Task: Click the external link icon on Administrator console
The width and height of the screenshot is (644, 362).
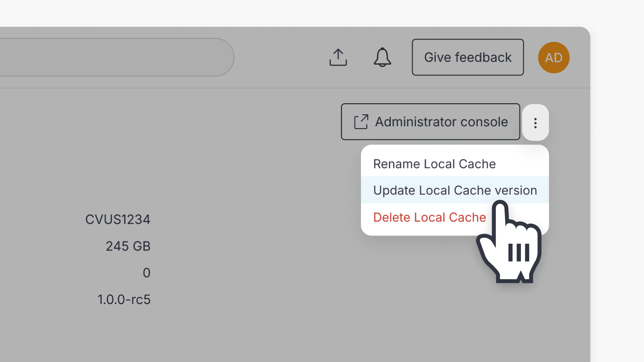Action: pos(361,122)
